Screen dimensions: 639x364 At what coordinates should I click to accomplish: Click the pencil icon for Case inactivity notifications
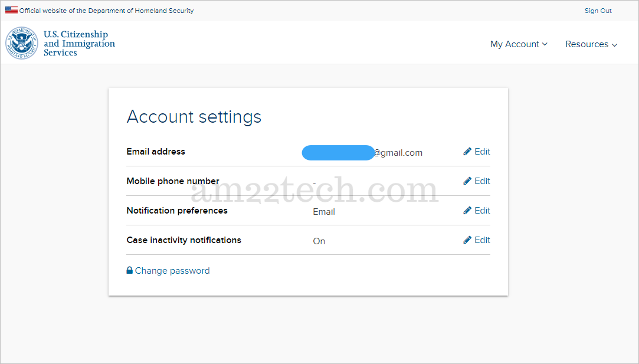pos(467,240)
